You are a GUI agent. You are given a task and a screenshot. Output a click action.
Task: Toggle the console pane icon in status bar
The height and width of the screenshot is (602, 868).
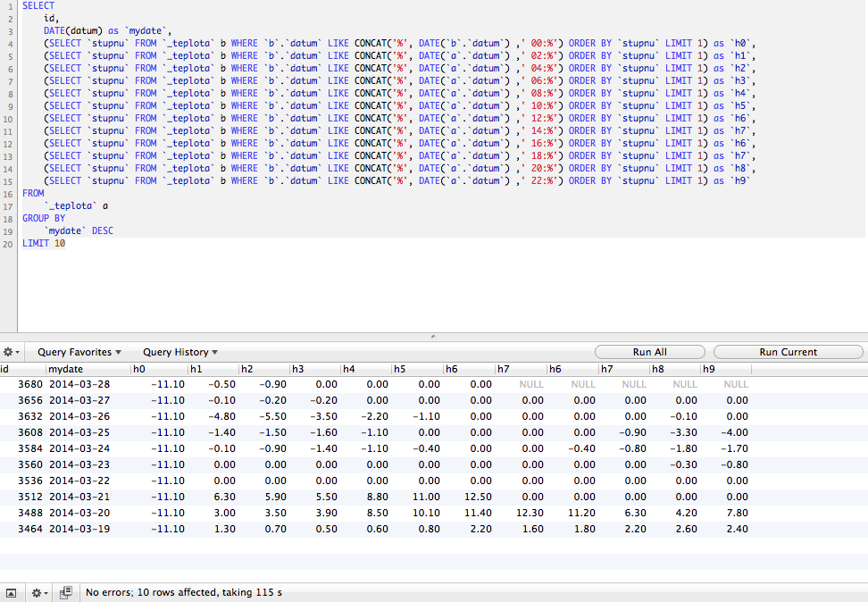(x=11, y=593)
